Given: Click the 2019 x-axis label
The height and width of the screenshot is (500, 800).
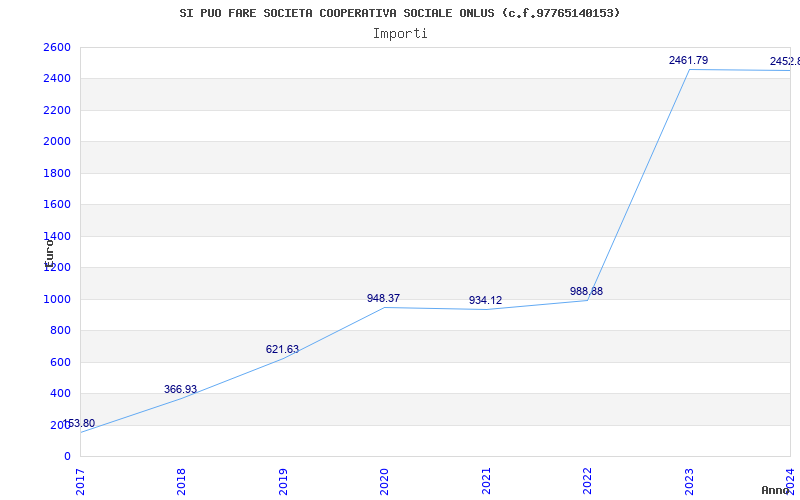Looking at the screenshot, I should [x=283, y=482].
